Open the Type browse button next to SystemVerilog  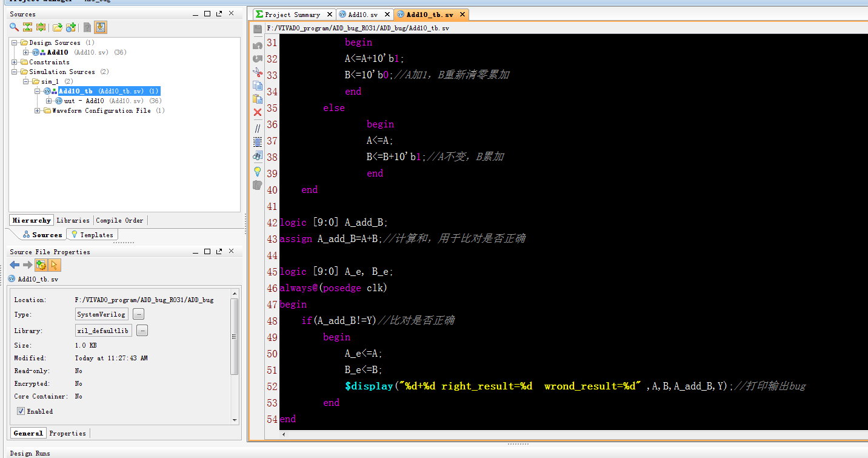(x=138, y=314)
